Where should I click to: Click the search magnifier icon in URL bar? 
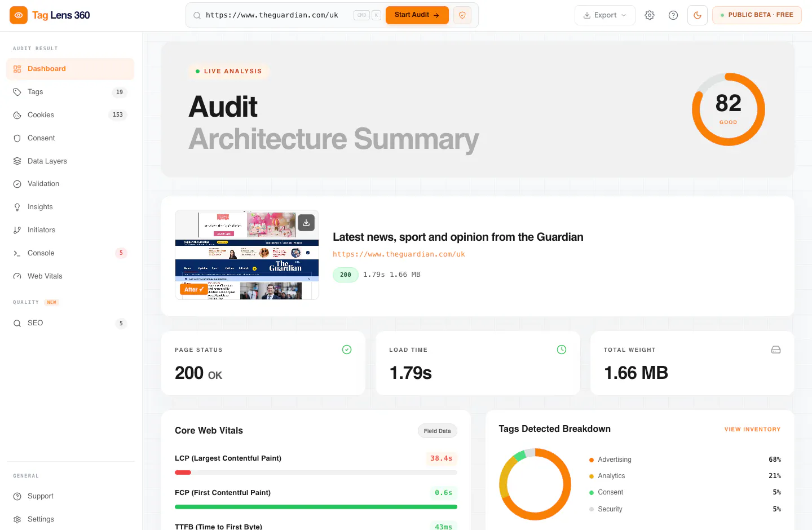pos(197,16)
